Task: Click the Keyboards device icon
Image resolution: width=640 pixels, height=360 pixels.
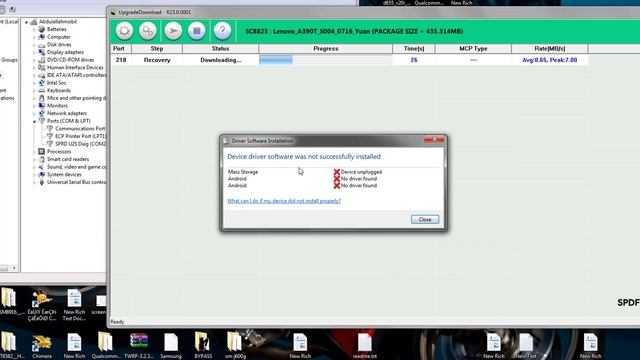Action: (x=42, y=90)
